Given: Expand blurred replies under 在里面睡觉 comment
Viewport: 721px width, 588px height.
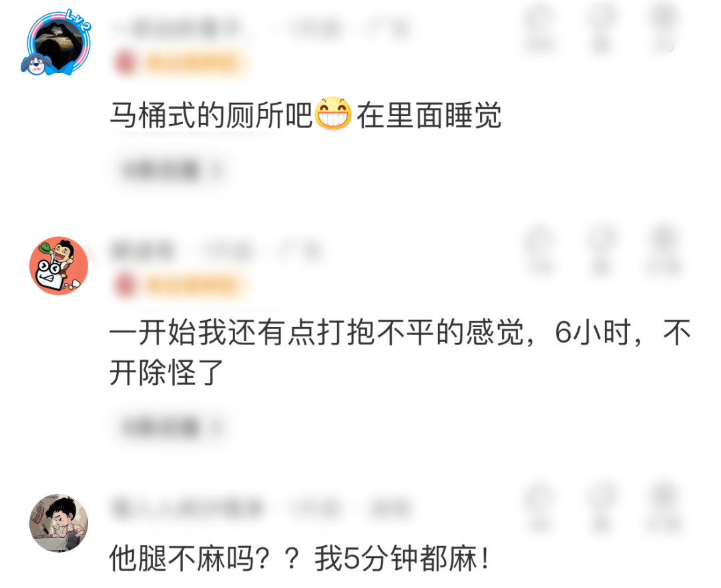Looking at the screenshot, I should click(x=170, y=170).
